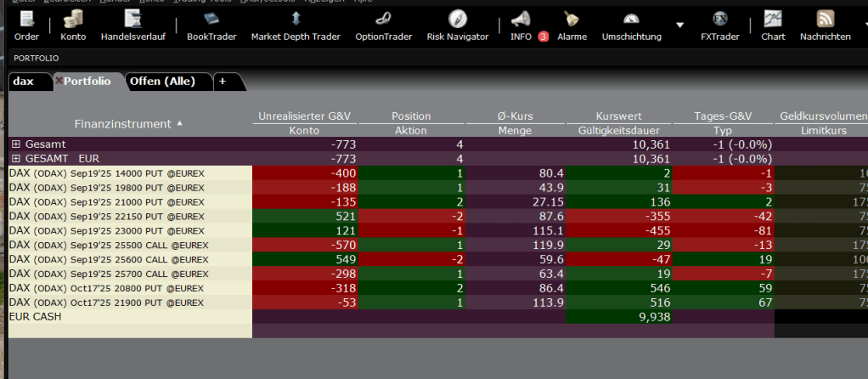Expand the Umschichtung dropdown arrow
868x379 pixels.
(679, 25)
